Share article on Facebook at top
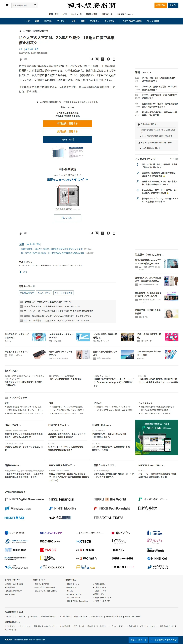 [x=108, y=59]
